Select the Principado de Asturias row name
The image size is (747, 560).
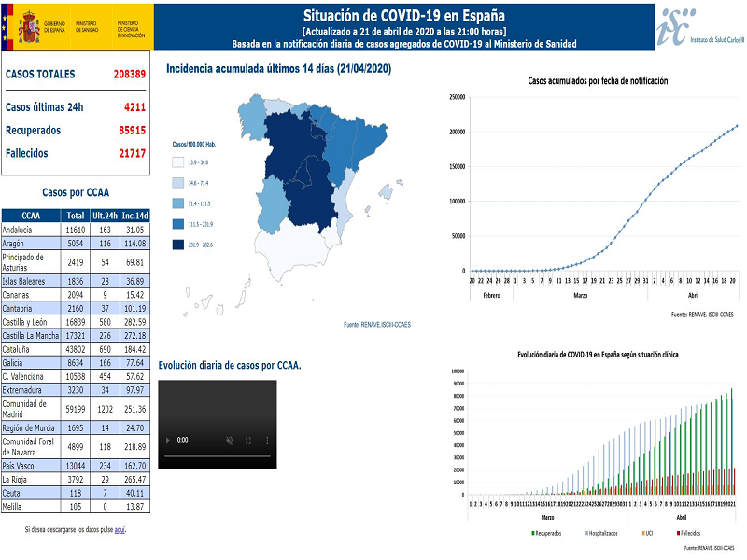tap(22, 262)
